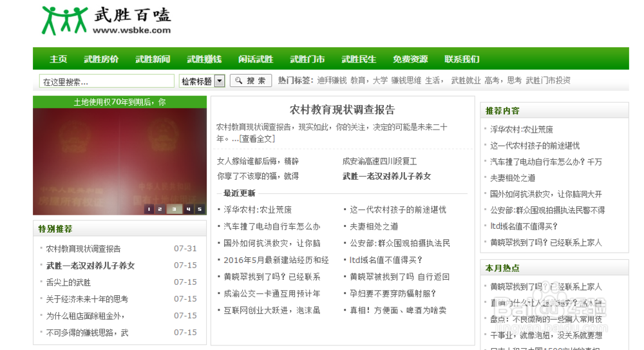Image resolution: width=644 pixels, height=350 pixels.
Task: Click the 武胜百嗑 site logo
Action: coord(106,21)
